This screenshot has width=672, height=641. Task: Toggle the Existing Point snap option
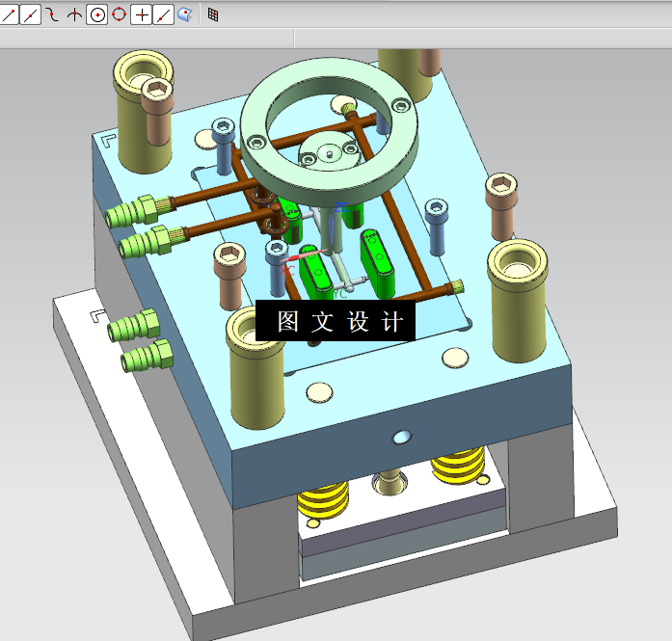[x=141, y=15]
